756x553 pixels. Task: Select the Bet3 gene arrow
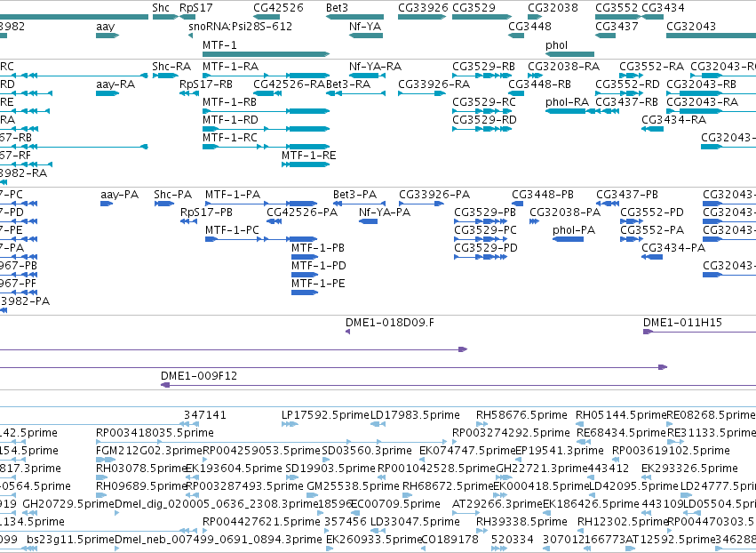click(354, 17)
